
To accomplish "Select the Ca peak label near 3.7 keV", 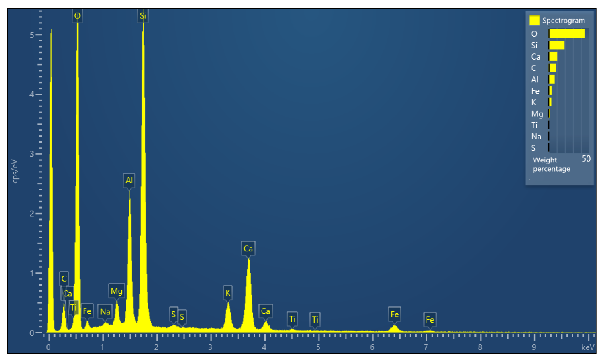I will coord(249,249).
